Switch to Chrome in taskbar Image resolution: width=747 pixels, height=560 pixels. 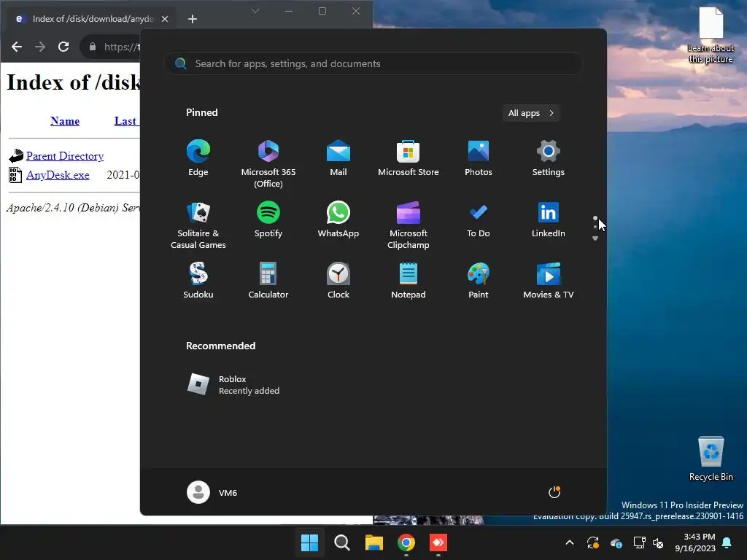(x=406, y=542)
